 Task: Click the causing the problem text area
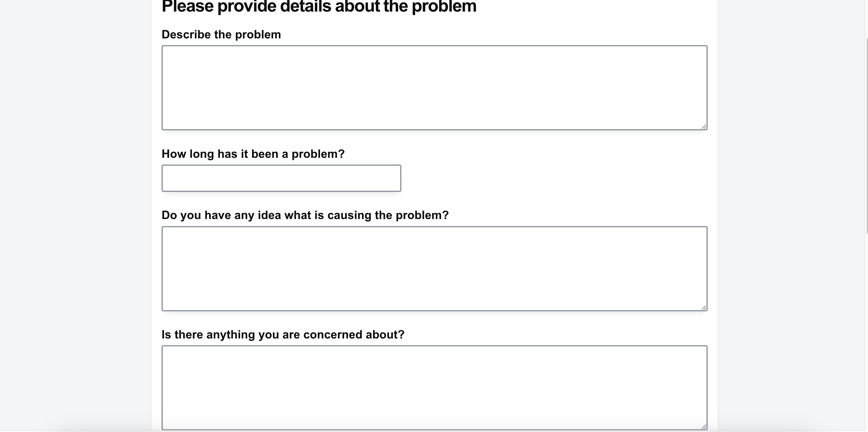(434, 268)
